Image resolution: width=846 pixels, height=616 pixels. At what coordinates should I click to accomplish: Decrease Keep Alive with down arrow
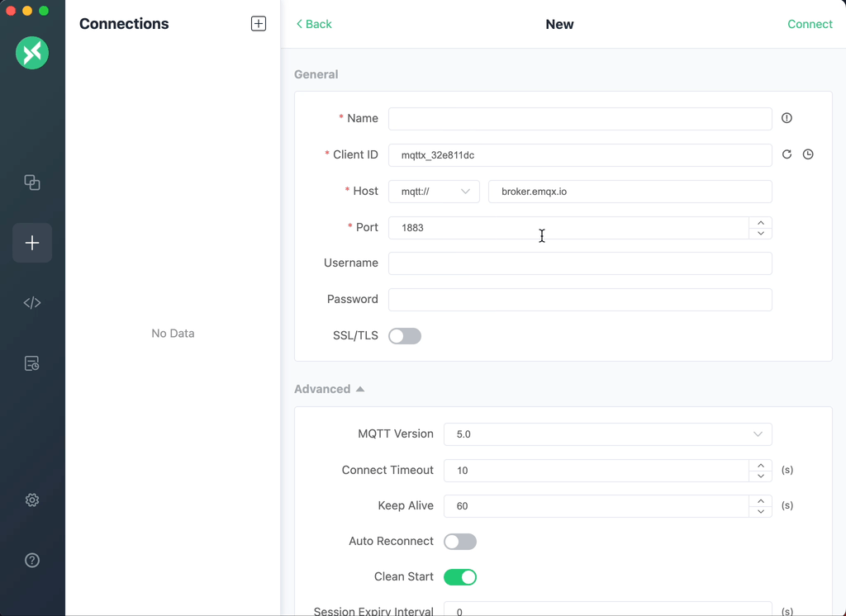[761, 512]
